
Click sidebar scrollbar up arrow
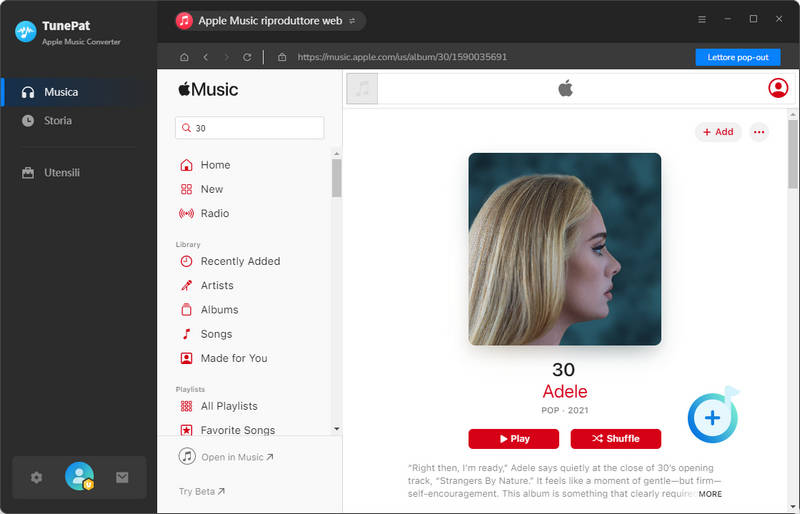click(336, 154)
